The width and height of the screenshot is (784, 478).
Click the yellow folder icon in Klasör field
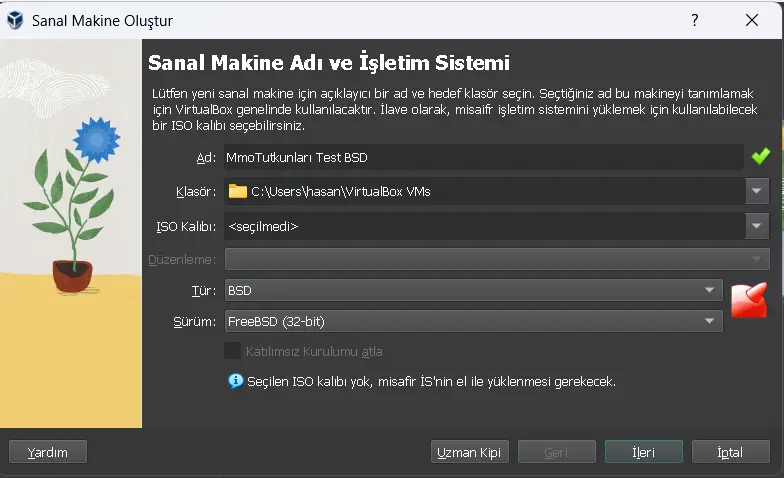[x=238, y=191]
